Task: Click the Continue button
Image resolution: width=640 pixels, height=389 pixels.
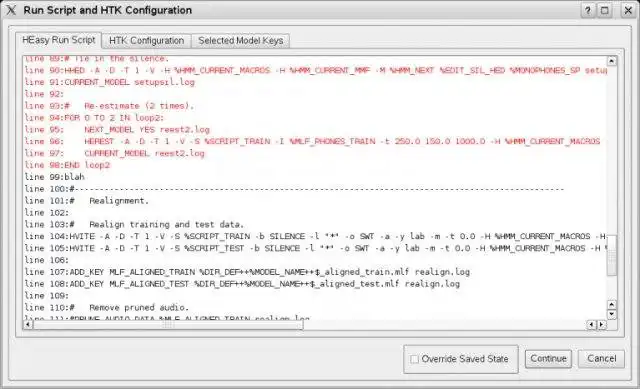Action: [548, 359]
